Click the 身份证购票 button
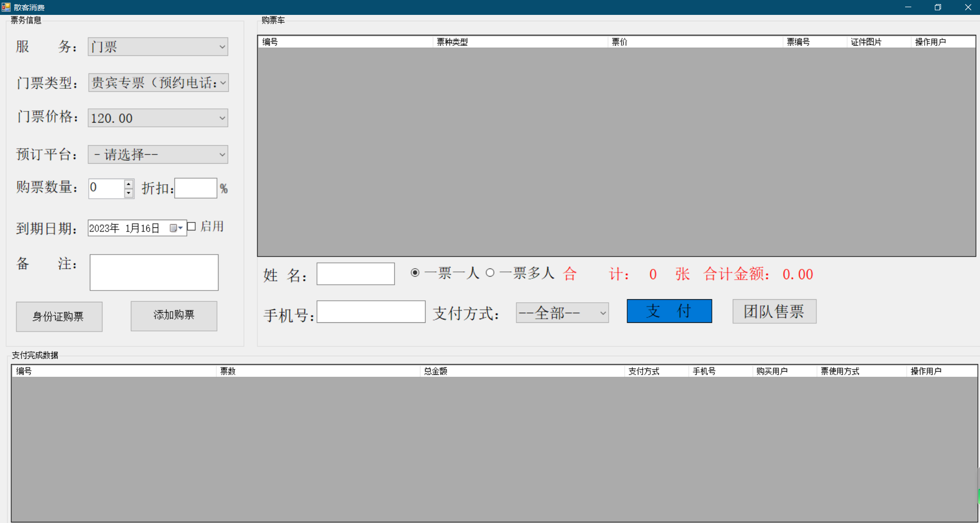Screen dimensions: 980x523 59,317
